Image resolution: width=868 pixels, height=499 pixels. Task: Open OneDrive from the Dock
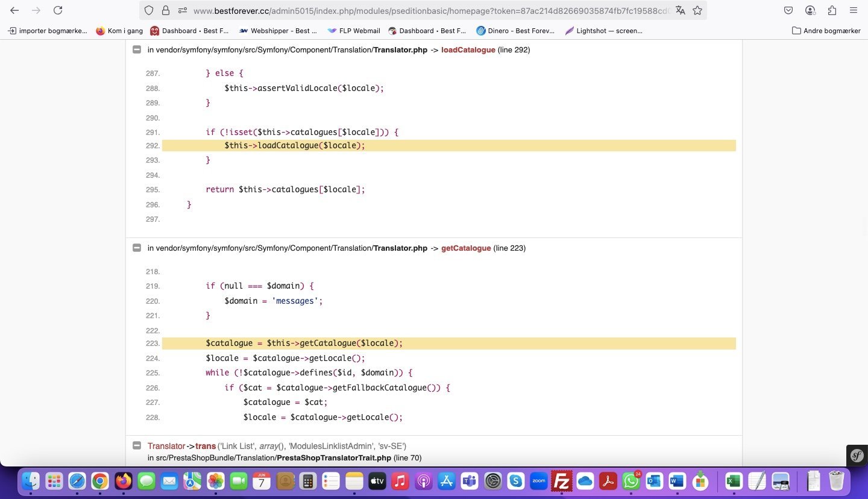[585, 481]
